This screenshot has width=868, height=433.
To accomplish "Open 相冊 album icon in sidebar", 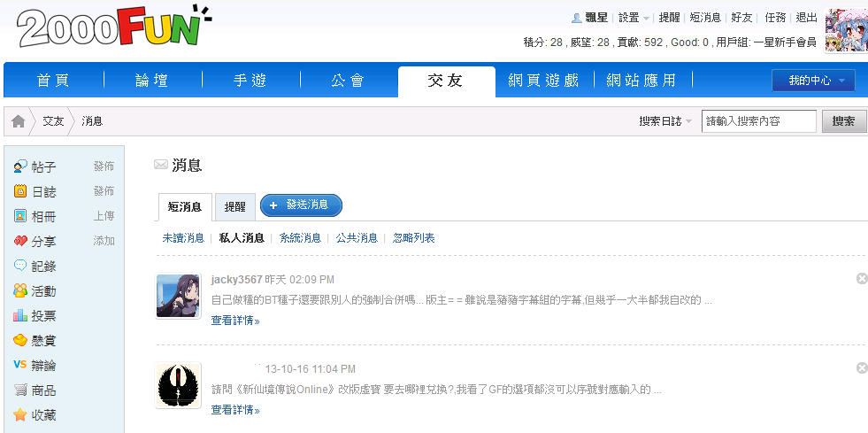I will (20, 216).
